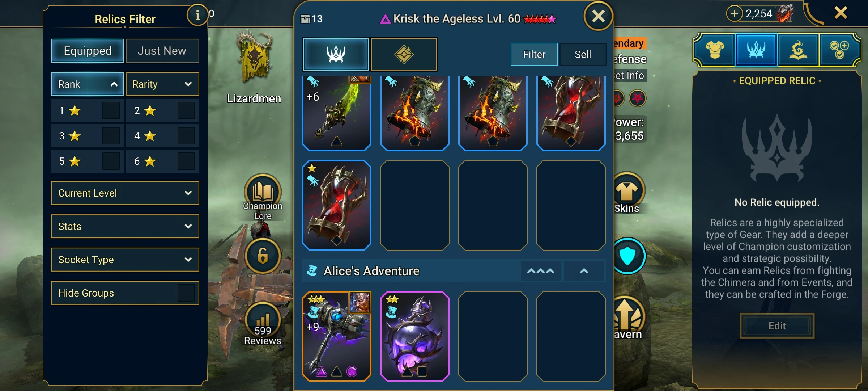868x391 pixels.
Task: Tap the padlock lock champion icon
Action: [263, 256]
